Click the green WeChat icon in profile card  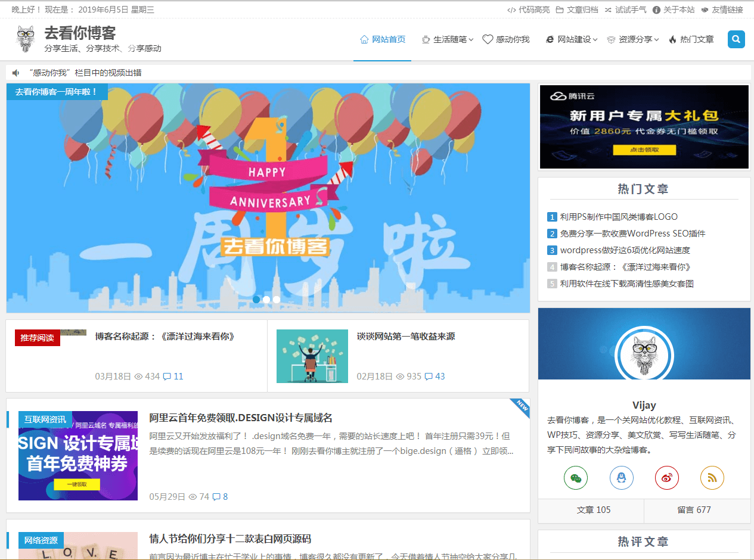(x=575, y=477)
